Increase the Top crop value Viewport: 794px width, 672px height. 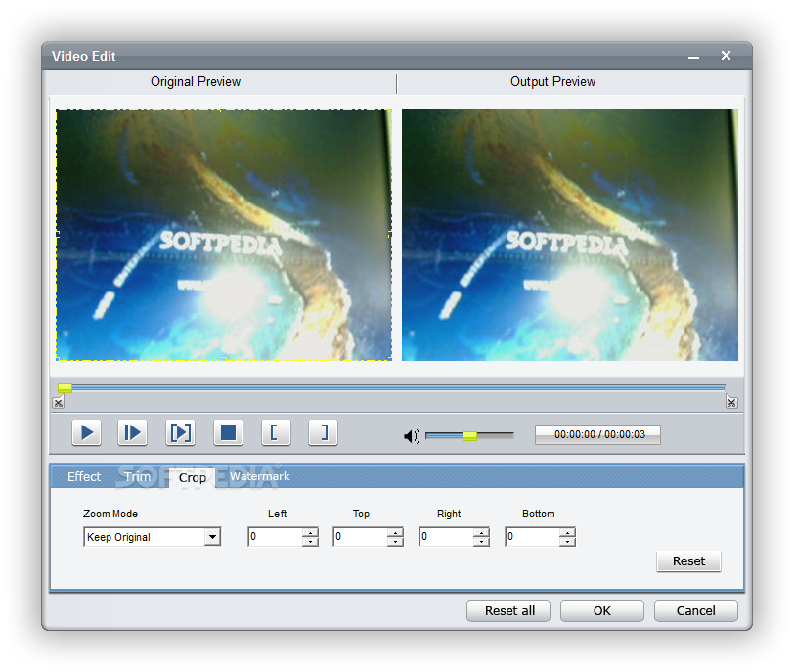click(x=395, y=532)
